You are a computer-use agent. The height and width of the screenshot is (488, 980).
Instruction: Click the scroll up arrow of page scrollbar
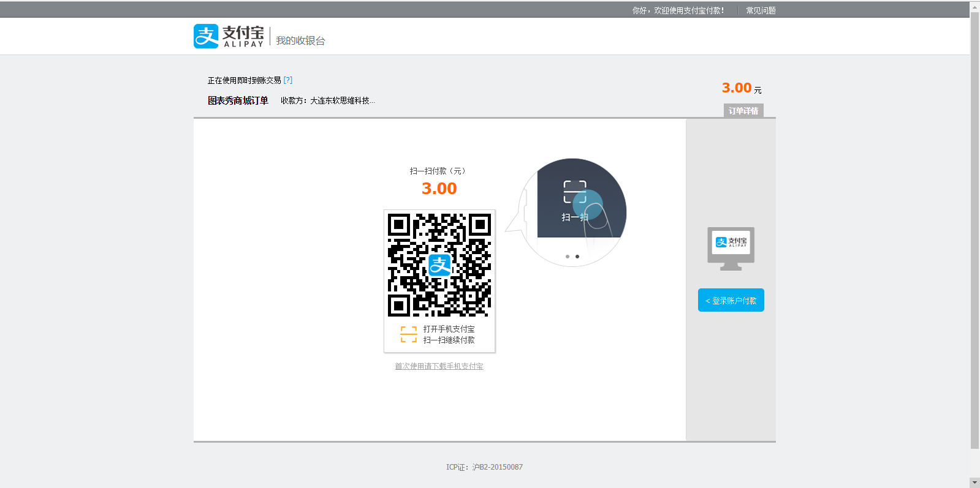974,7
